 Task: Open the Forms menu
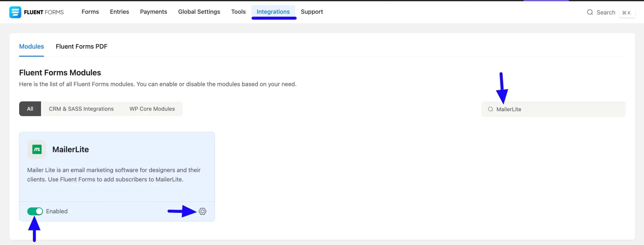[90, 12]
